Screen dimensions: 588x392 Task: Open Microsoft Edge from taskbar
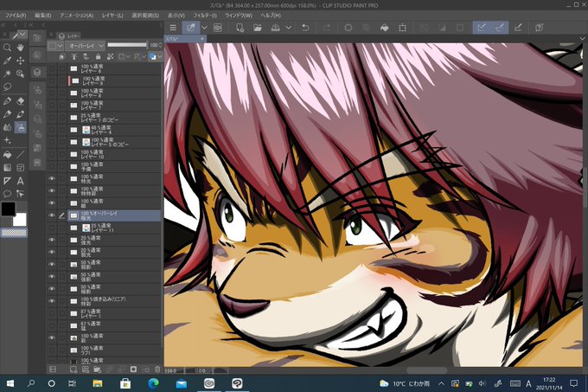[153, 383]
